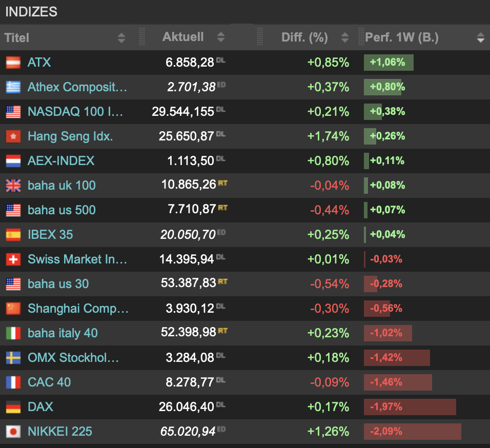Grab the resize handle before Perf. 1W
This screenshot has width=490, height=448.
[361, 36]
